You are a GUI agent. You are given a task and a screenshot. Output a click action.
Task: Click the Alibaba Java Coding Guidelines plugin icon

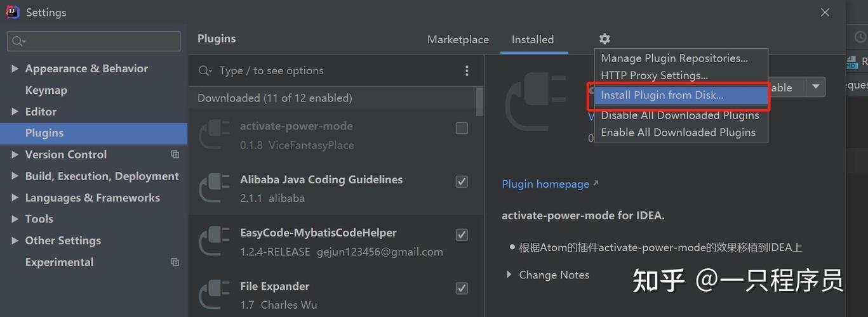[x=214, y=188]
